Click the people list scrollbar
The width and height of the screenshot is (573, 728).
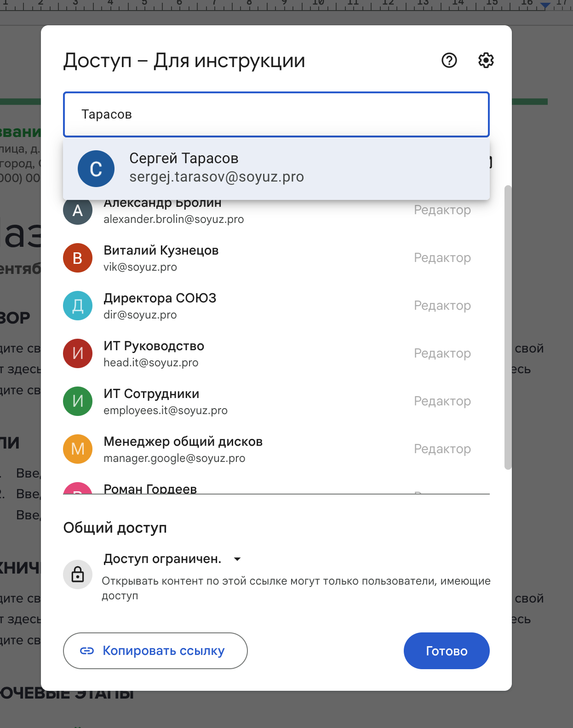pos(508,327)
